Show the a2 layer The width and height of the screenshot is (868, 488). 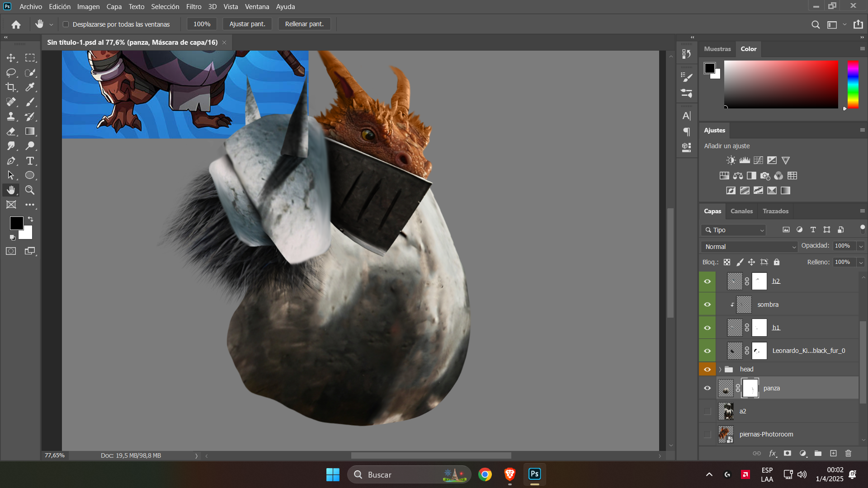click(x=708, y=411)
